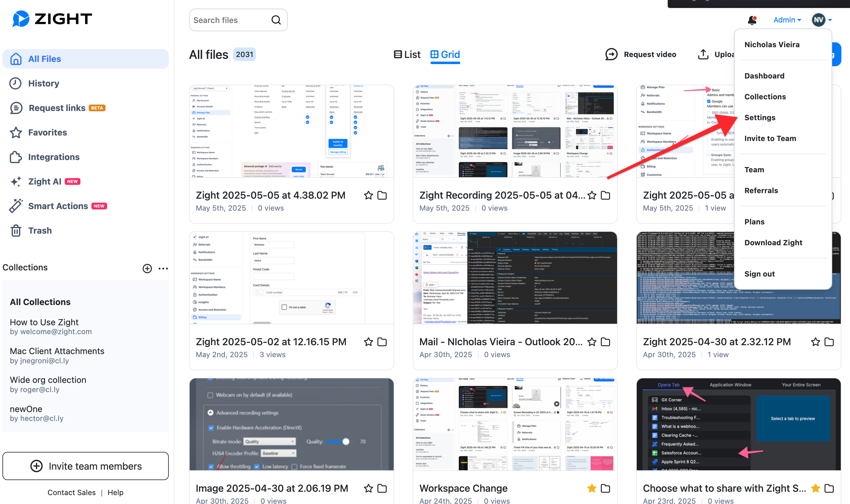Favorite Image 2025-04-30 at 2.06.19 PM
Screen dimensions: 850x504
(x=368, y=488)
